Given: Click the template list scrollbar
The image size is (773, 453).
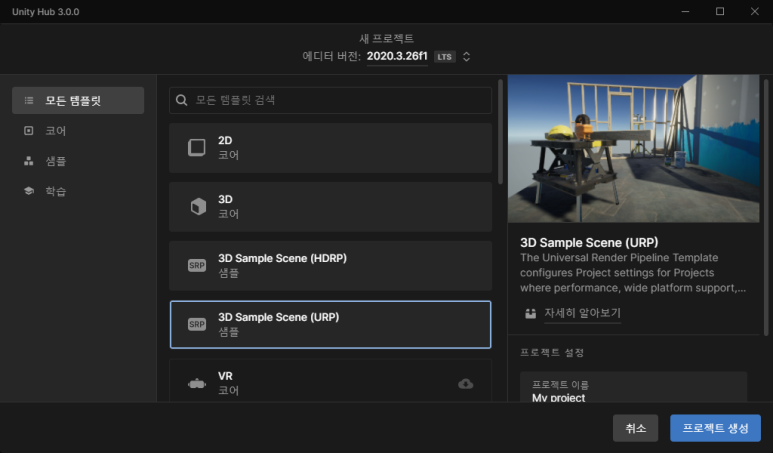Looking at the screenshot, I should 500,132.
